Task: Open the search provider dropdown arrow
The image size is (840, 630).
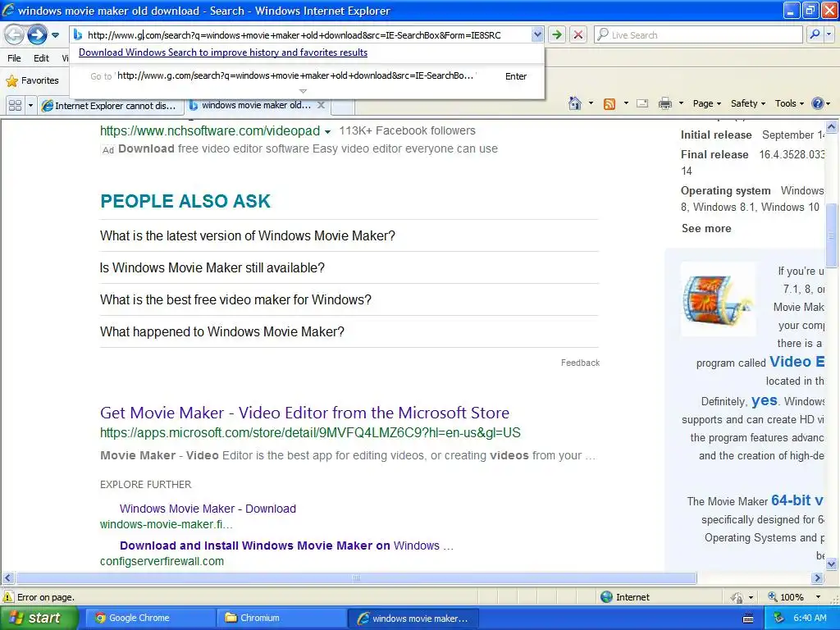Action: [x=829, y=34]
